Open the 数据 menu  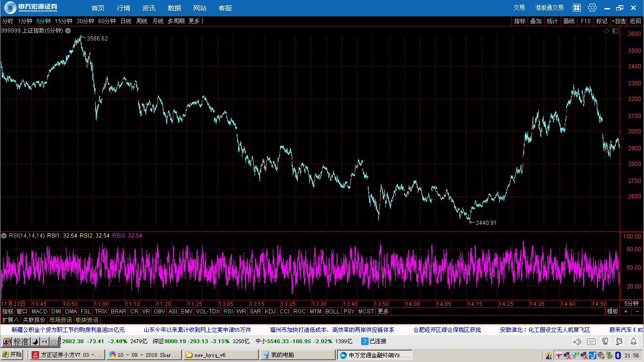point(174,8)
